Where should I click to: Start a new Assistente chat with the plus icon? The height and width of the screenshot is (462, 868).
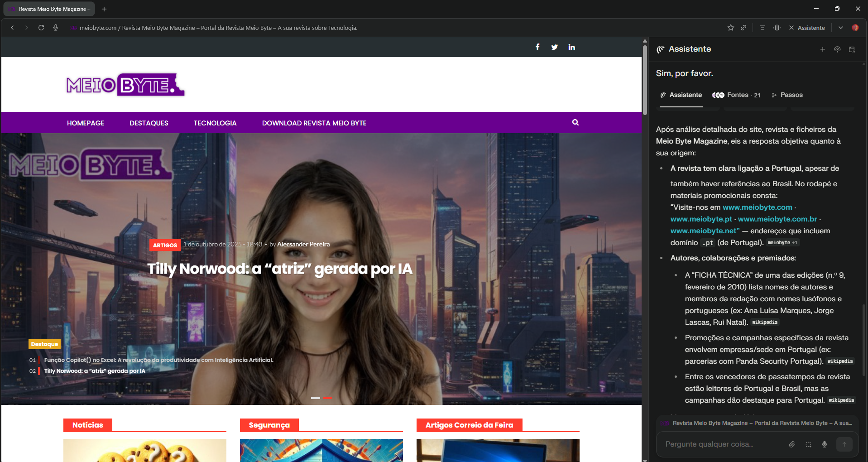(822, 49)
